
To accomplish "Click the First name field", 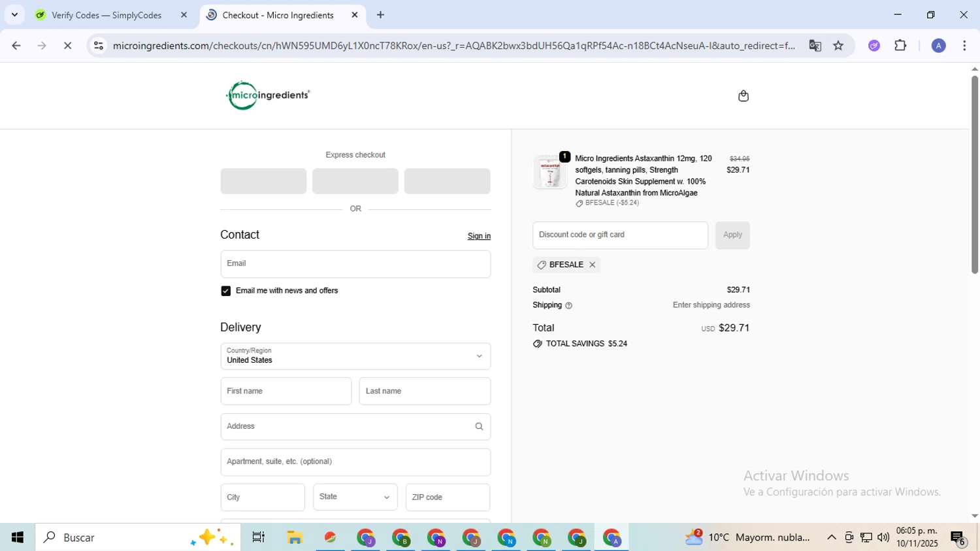I will [x=286, y=391].
